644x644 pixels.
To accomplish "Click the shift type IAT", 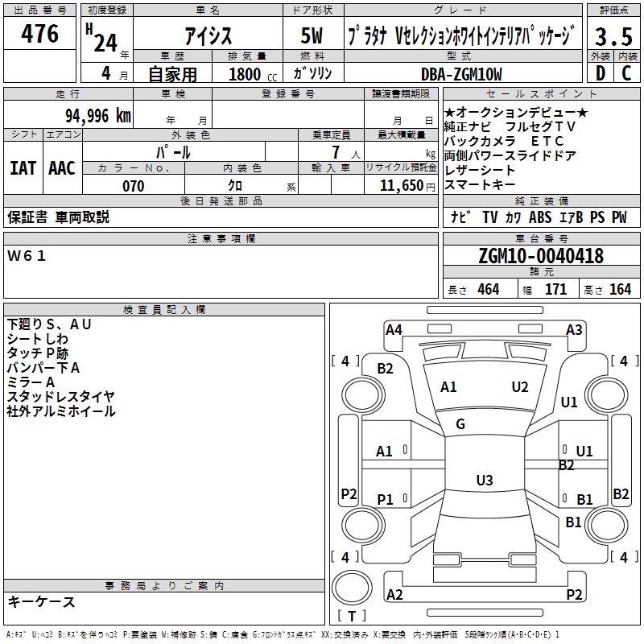I will tap(23, 168).
